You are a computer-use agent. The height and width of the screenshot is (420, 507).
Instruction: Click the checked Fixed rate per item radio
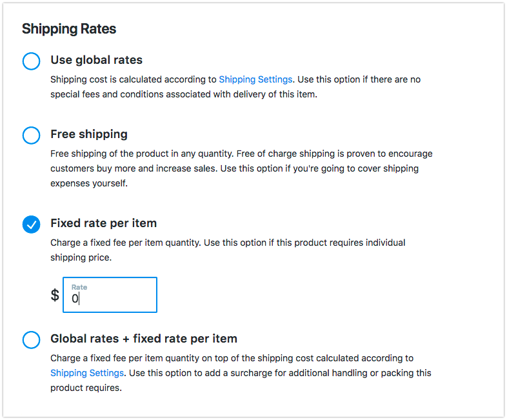pos(32,225)
